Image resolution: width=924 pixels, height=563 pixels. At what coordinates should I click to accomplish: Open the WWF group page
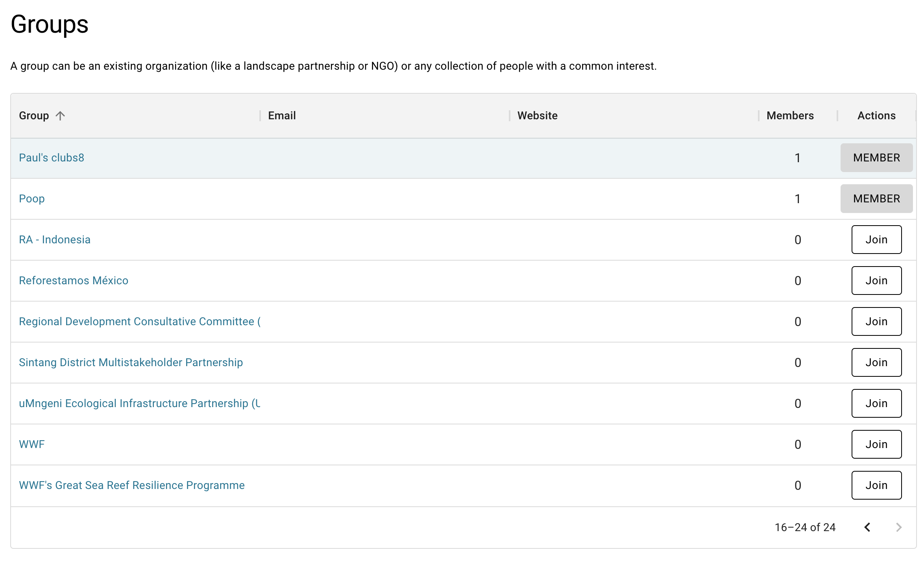click(x=31, y=444)
